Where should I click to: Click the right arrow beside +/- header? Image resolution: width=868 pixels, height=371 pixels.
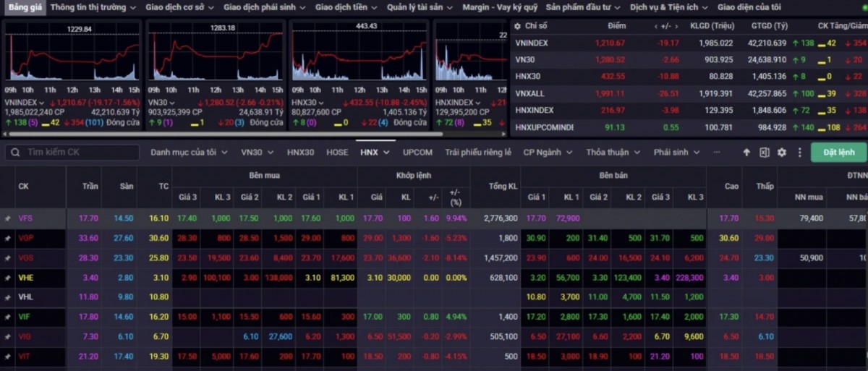coord(676,25)
